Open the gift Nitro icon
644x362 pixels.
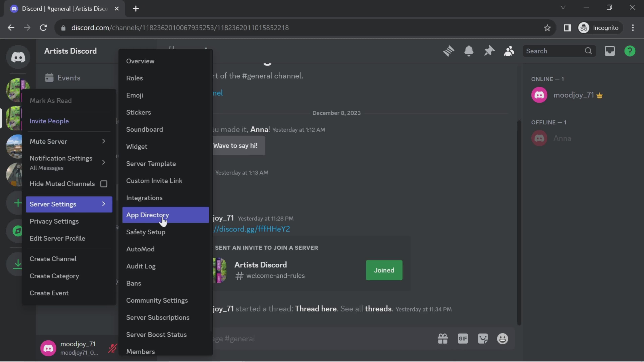443,339
